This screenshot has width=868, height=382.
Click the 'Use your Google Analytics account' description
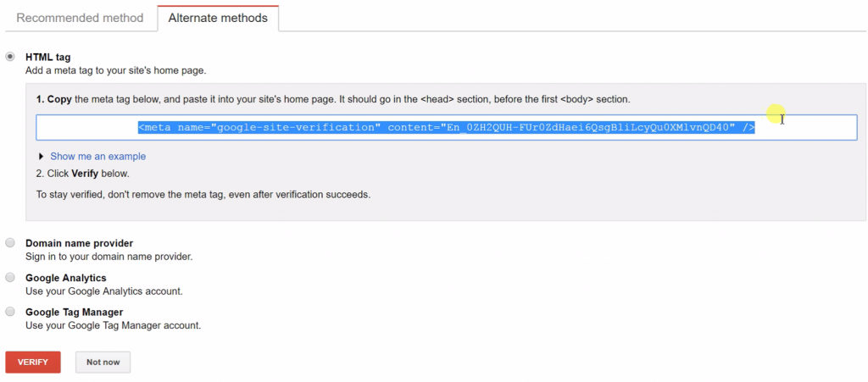pos(103,291)
